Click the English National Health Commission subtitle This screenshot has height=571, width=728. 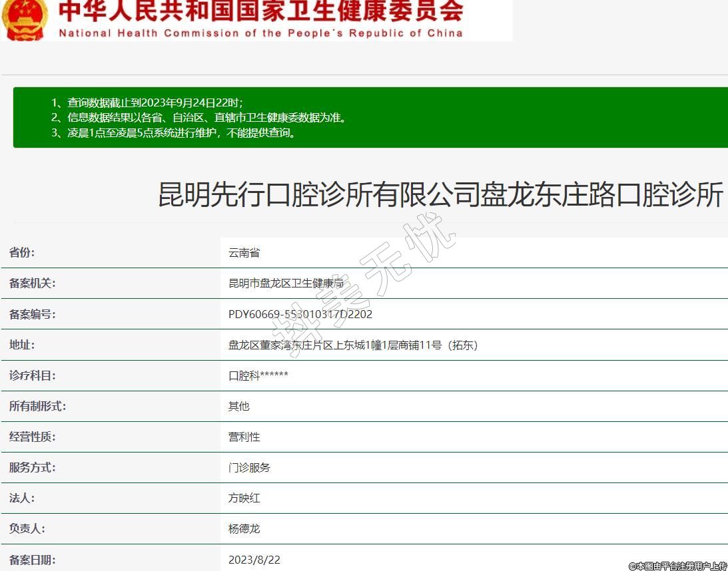pos(260,33)
